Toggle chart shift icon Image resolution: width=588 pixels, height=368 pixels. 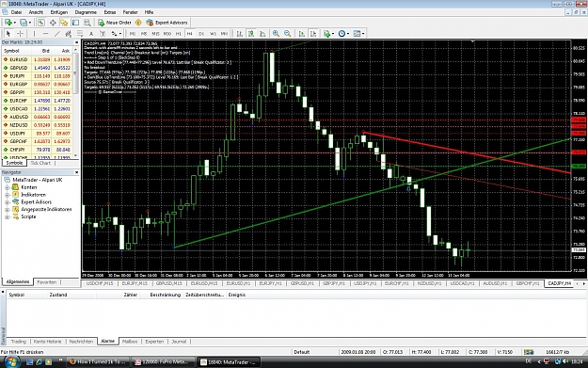click(313, 34)
